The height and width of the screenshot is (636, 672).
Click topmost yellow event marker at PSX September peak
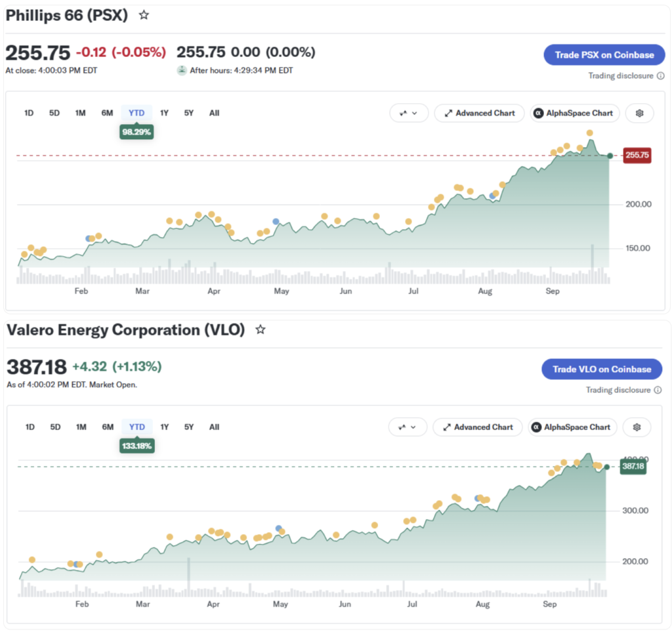click(x=590, y=133)
